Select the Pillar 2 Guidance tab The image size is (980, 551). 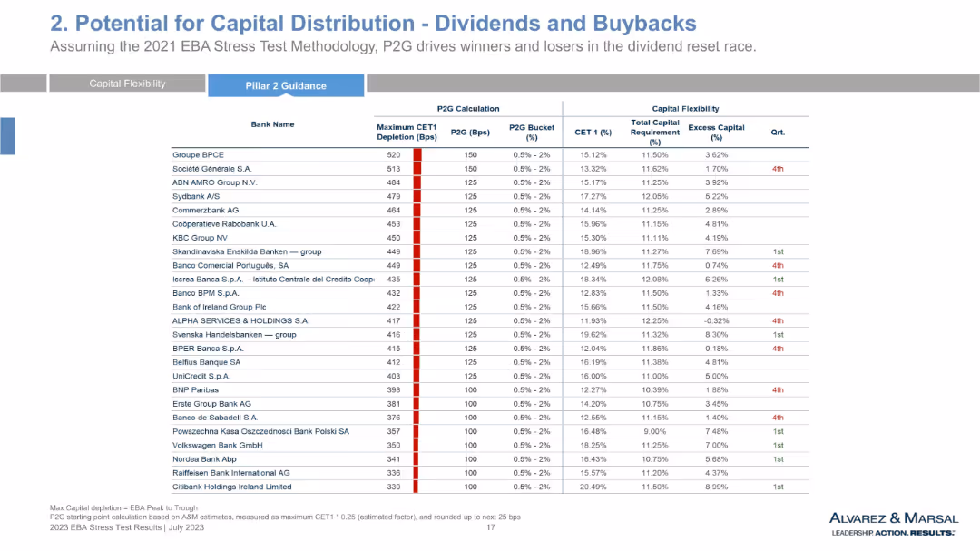coord(286,85)
